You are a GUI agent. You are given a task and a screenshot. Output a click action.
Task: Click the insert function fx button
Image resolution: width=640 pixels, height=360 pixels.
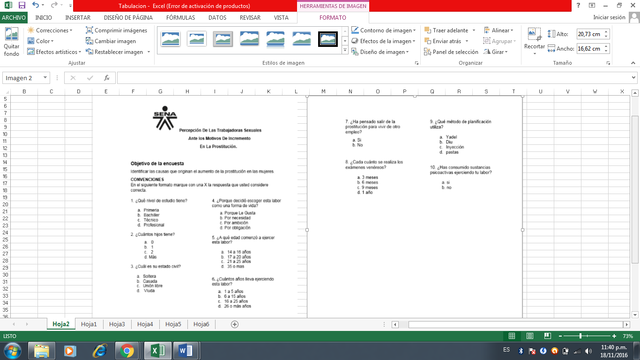point(107,78)
